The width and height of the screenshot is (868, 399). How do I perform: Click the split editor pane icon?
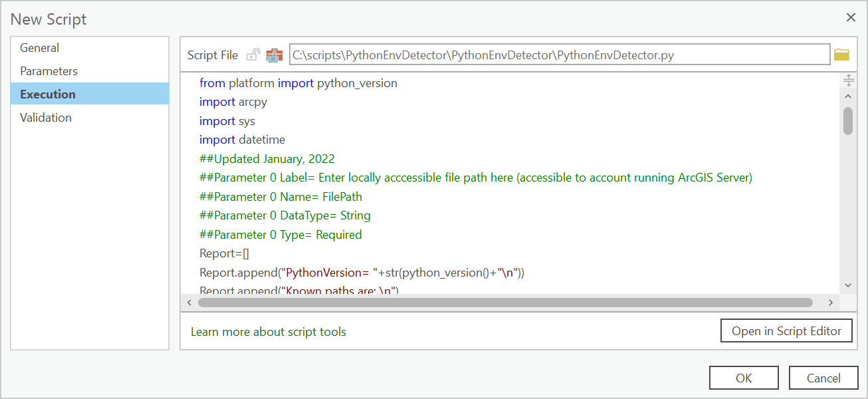pyautogui.click(x=848, y=80)
